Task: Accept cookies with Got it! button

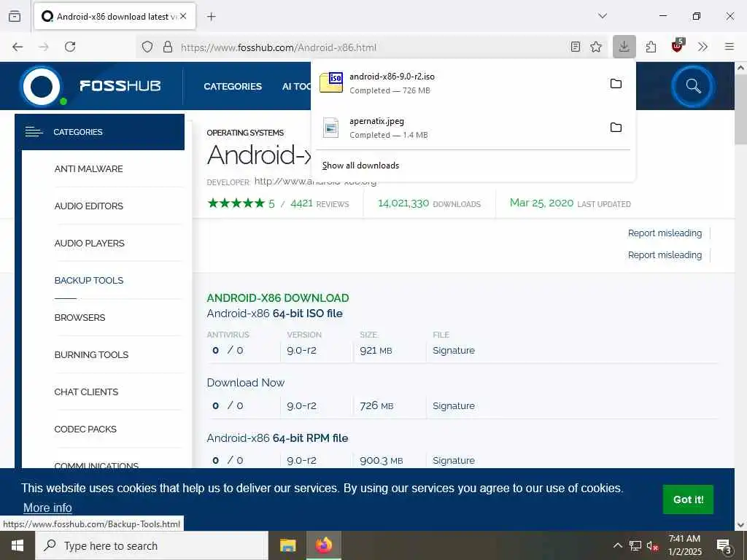Action: click(688, 499)
